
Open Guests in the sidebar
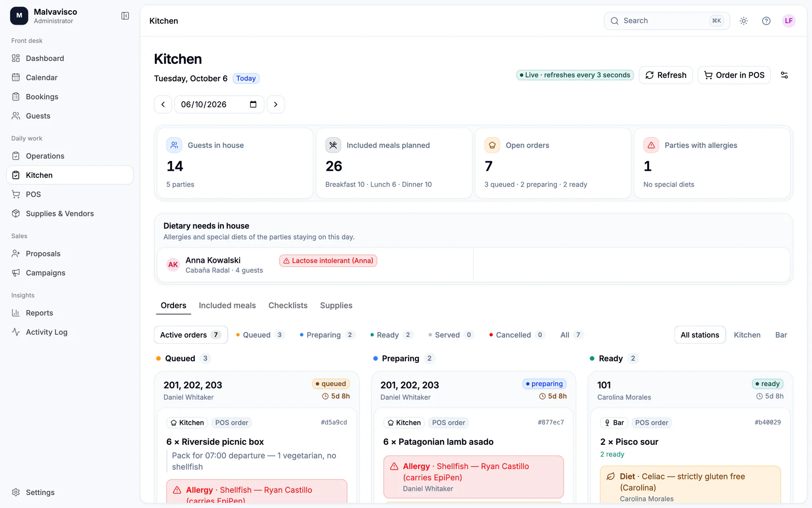pyautogui.click(x=70, y=116)
